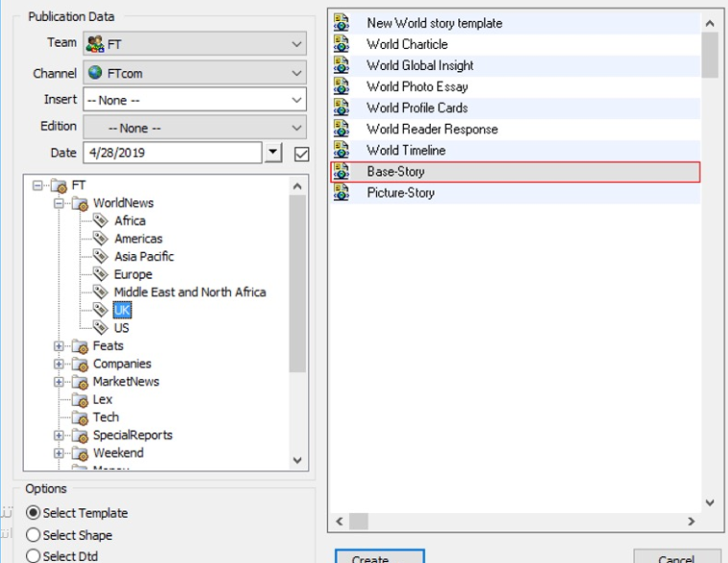This screenshot has width=728, height=563.
Task: Click the Date input field
Action: pos(171,153)
